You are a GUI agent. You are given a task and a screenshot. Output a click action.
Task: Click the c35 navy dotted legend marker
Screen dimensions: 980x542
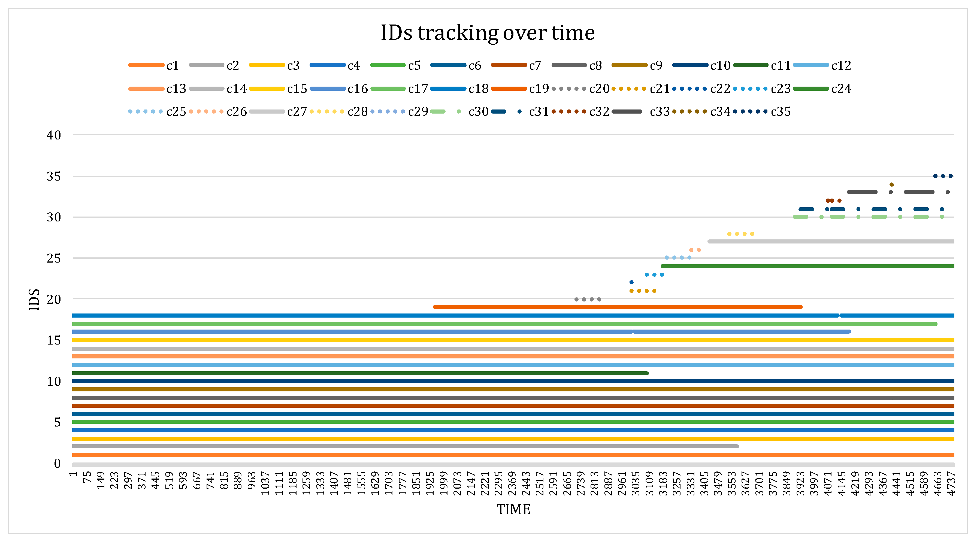[x=751, y=112]
